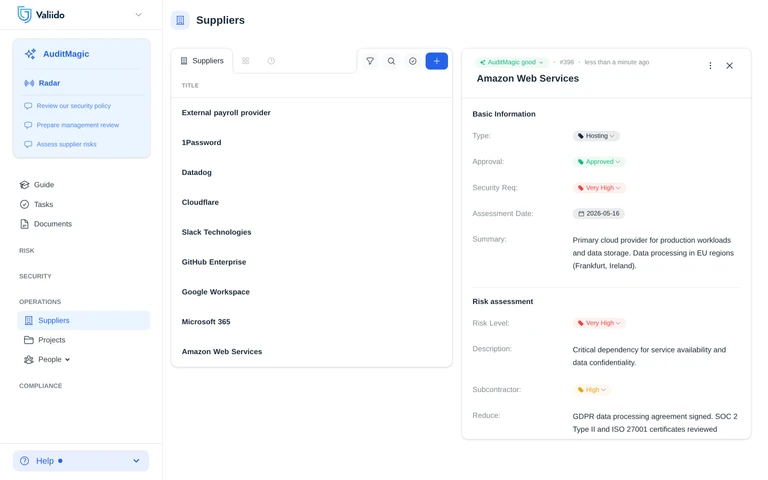The width and height of the screenshot is (768, 480).
Task: Select Suppliers in the sidebar
Action: 83,320
